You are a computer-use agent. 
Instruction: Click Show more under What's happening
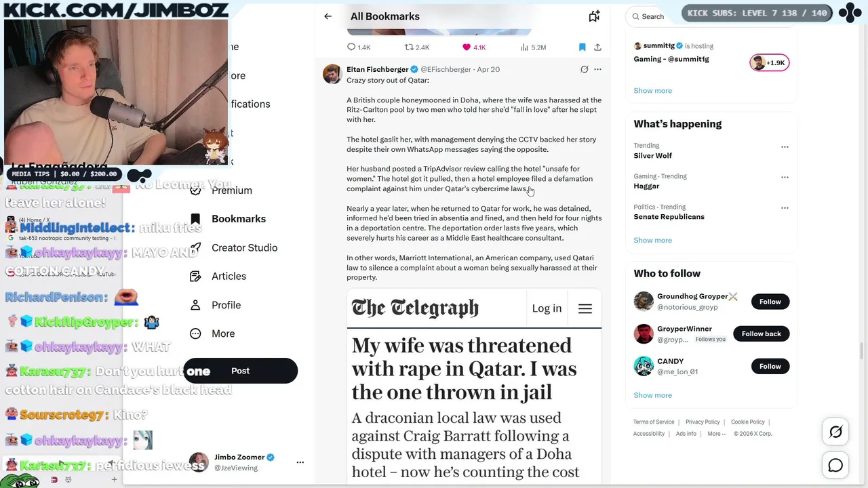(652, 240)
